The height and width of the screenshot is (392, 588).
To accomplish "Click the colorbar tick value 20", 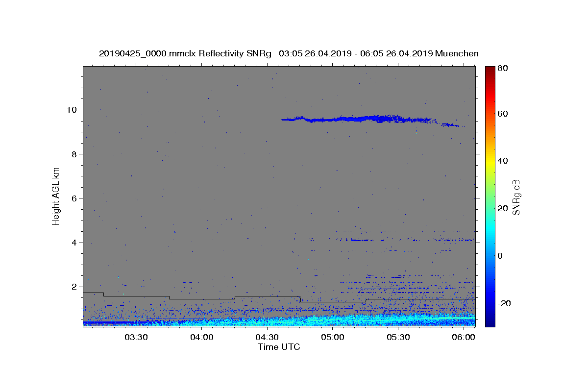I will coord(503,208).
